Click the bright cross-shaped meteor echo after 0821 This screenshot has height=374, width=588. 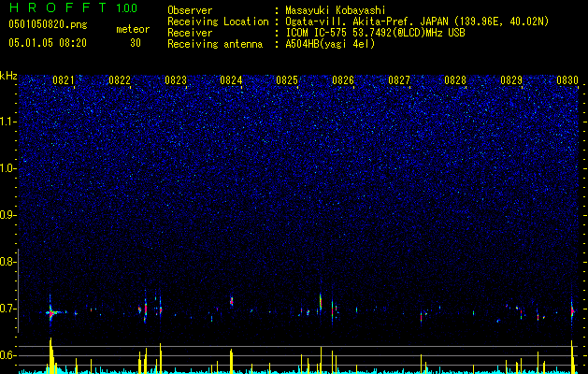click(x=51, y=312)
